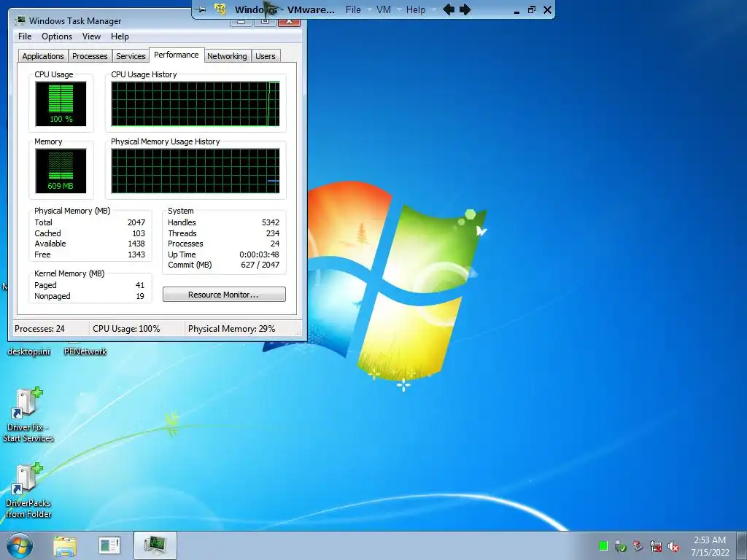747x560 pixels.
Task: Open Task Manager's Help menu
Action: pos(120,36)
